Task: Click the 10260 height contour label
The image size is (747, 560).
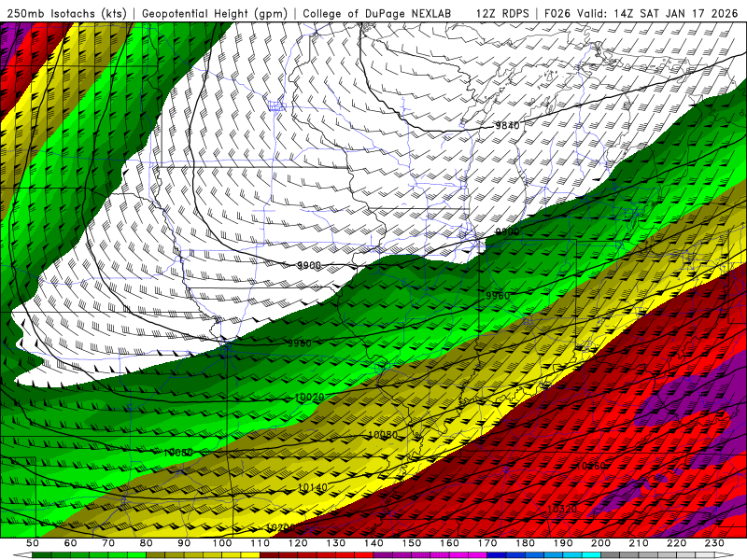Action: 591,466
